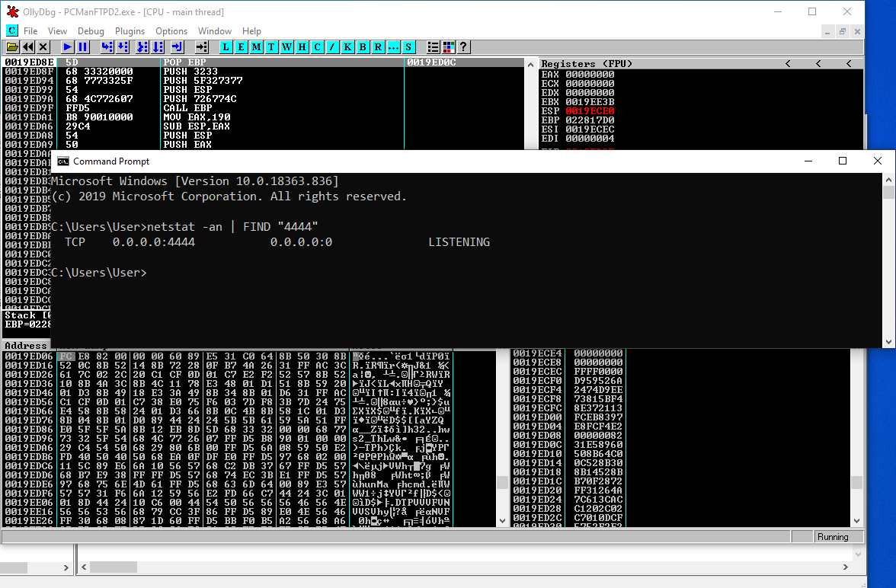Click scroll down arrow in stack pane
The width and height of the screenshot is (896, 588).
856,520
